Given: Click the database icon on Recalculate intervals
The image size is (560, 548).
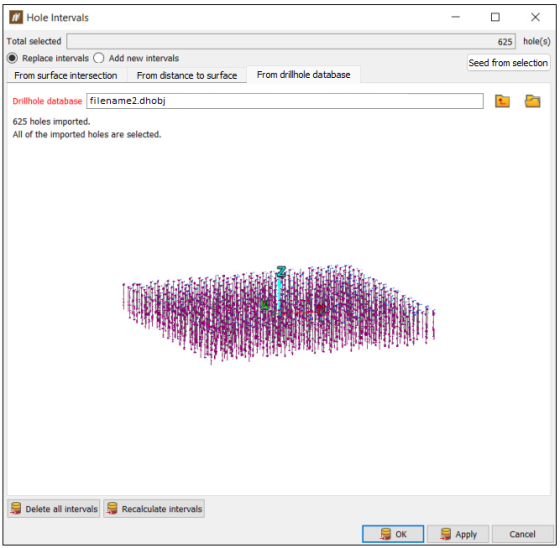Looking at the screenshot, I should pyautogui.click(x=112, y=508).
